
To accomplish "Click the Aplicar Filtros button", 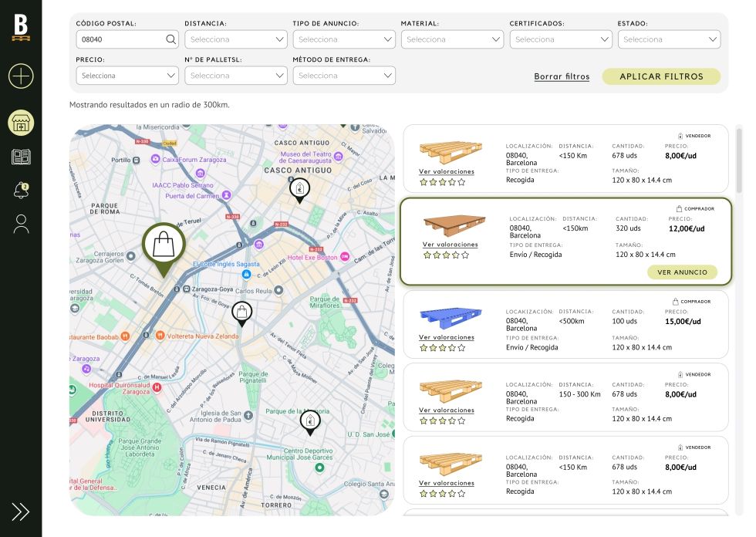I will [x=661, y=76].
